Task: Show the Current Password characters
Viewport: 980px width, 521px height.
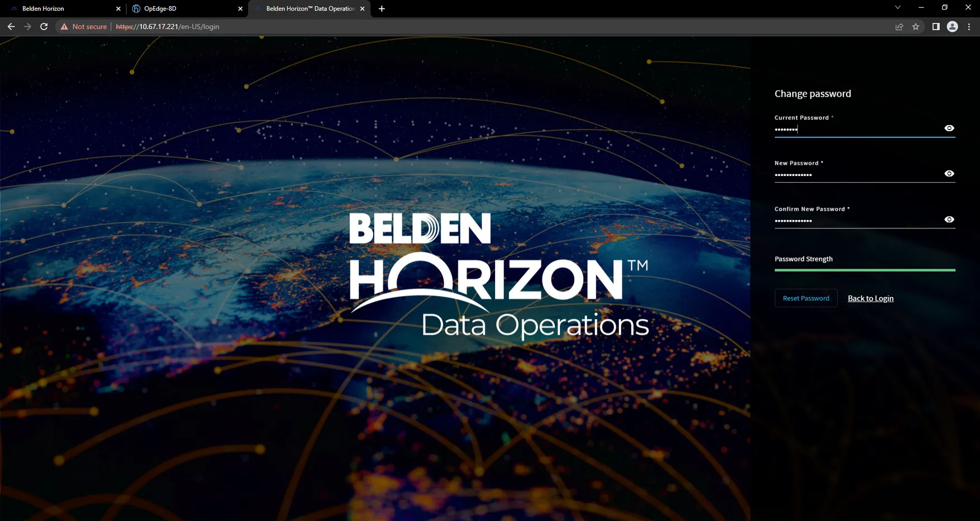Action: pos(949,128)
